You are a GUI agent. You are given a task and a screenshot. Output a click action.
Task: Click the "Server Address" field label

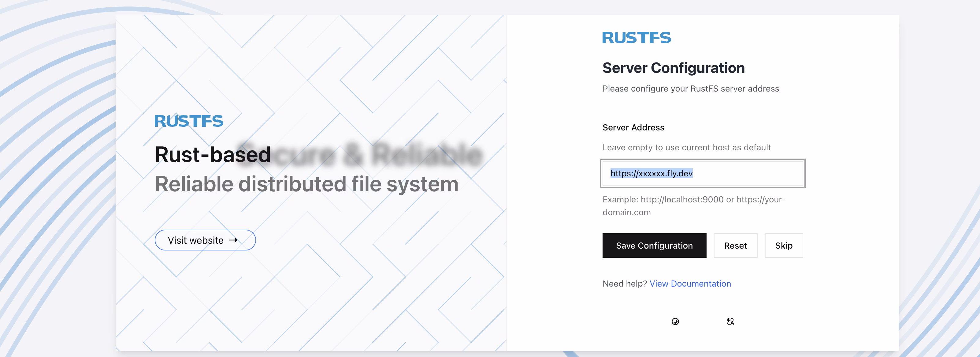(633, 128)
